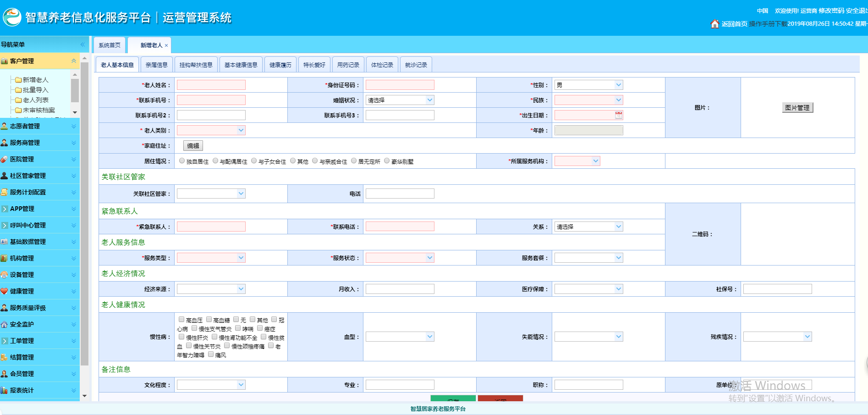Click the 机构管理 book icon
This screenshot has height=415, width=868.
point(5,258)
